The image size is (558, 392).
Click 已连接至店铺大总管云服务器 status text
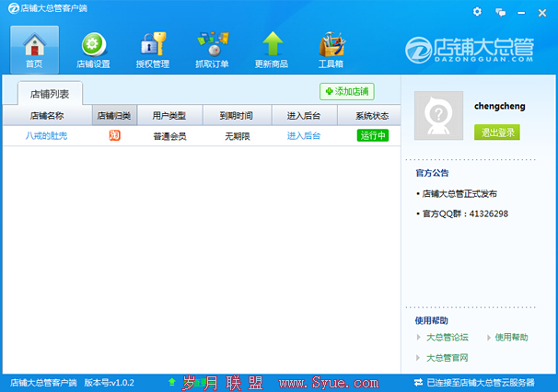pyautogui.click(x=481, y=383)
